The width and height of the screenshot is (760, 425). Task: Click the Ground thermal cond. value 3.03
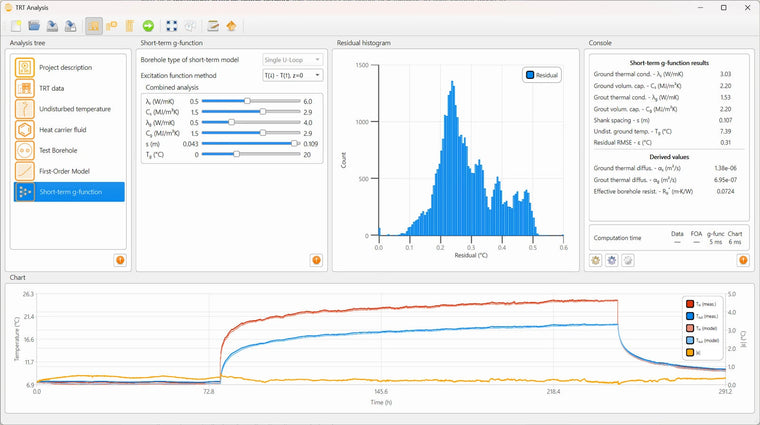point(725,74)
